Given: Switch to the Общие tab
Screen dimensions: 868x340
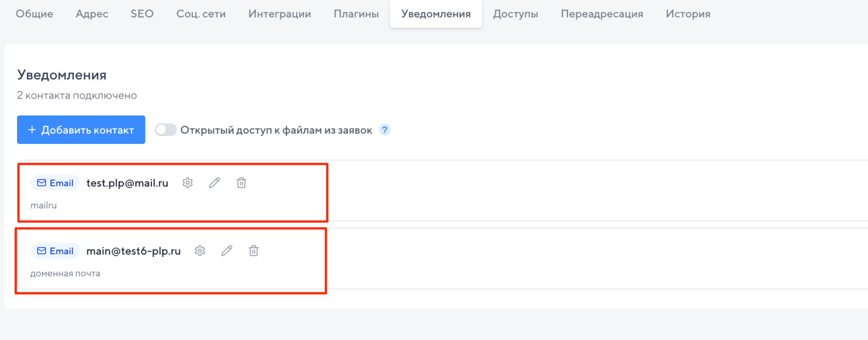Looking at the screenshot, I should (x=34, y=14).
